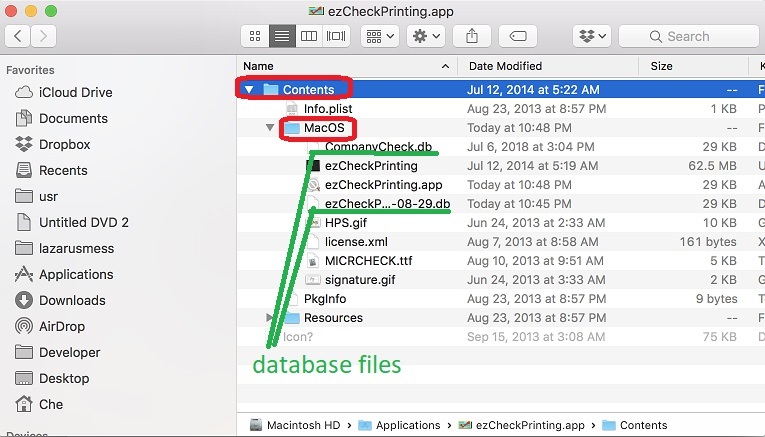Expand the Resources folder
Screen dimensions: 765x437
270,318
